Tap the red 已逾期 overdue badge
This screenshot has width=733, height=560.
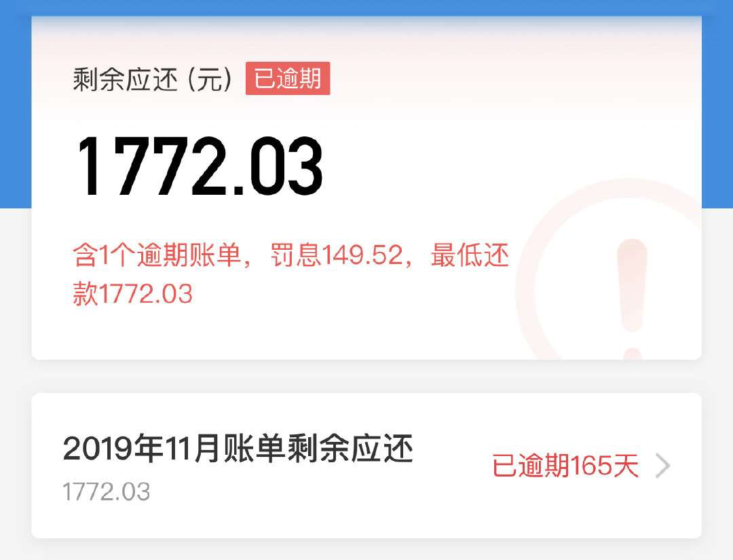pos(288,79)
